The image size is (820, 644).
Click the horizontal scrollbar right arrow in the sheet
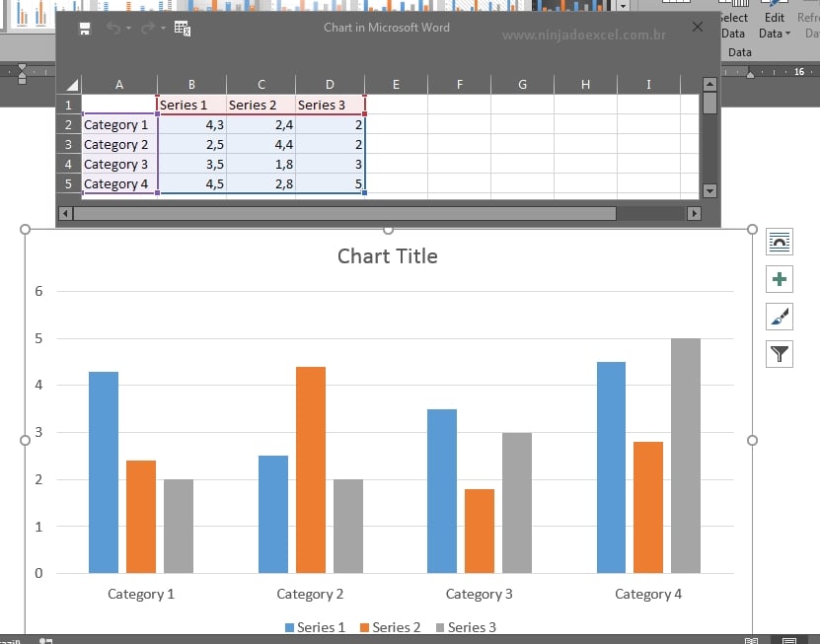point(694,213)
